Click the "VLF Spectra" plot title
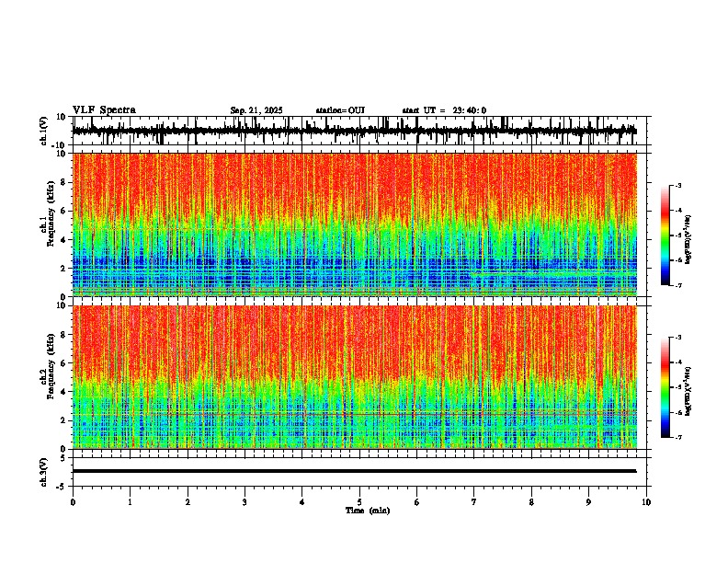 pos(104,110)
